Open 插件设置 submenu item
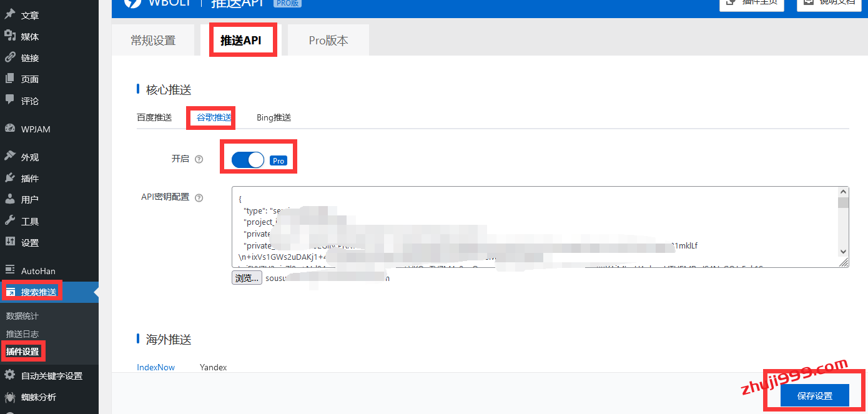The height and width of the screenshot is (414, 868). coord(22,352)
